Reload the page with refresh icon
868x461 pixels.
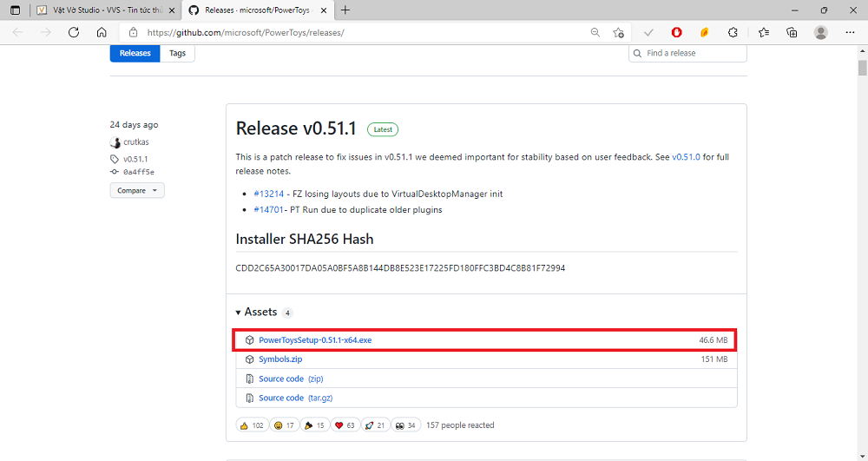click(x=74, y=33)
